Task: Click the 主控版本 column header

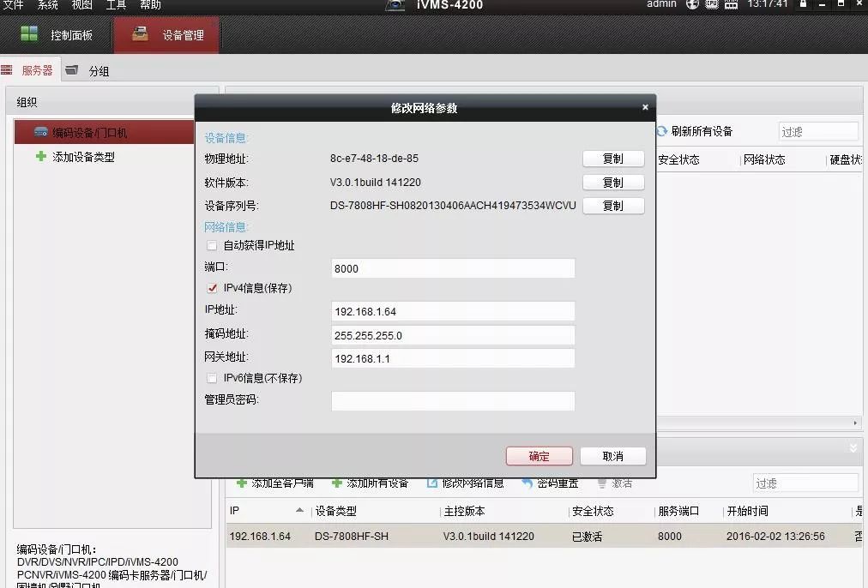Action: pos(464,511)
